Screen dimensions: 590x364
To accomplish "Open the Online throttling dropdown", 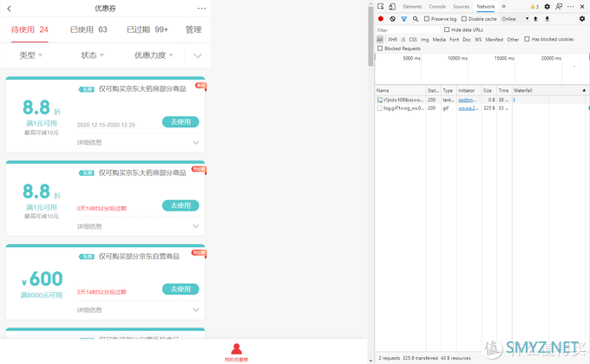I will click(515, 19).
